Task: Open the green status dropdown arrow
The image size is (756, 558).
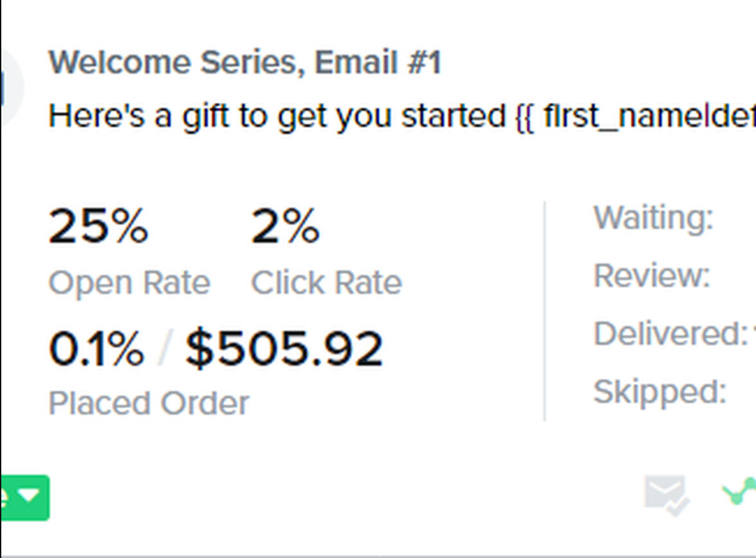Action: [30, 496]
